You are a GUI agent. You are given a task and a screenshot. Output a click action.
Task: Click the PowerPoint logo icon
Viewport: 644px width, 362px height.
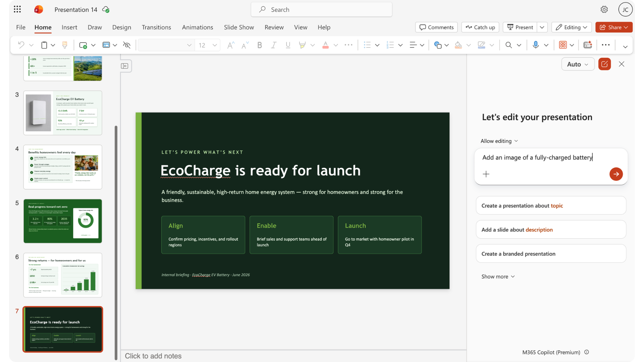(39, 9)
